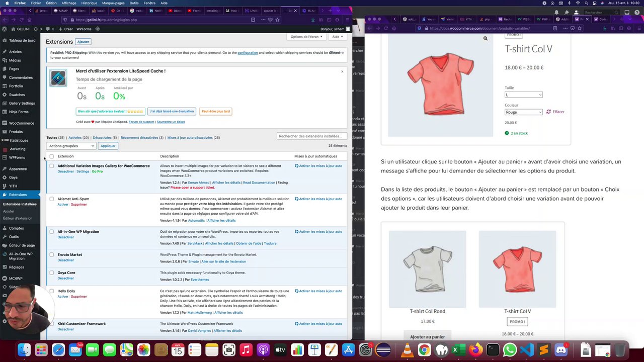Open Google Chrome from the Dock

(424, 350)
